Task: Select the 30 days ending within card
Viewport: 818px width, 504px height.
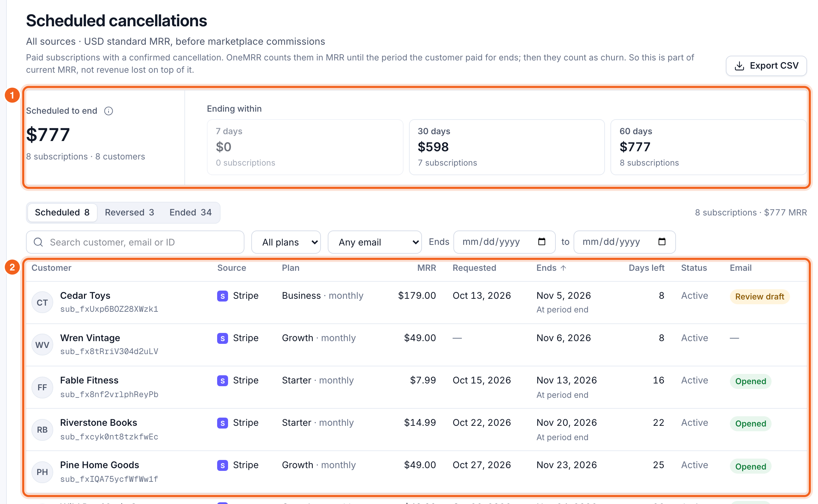Action: (507, 147)
